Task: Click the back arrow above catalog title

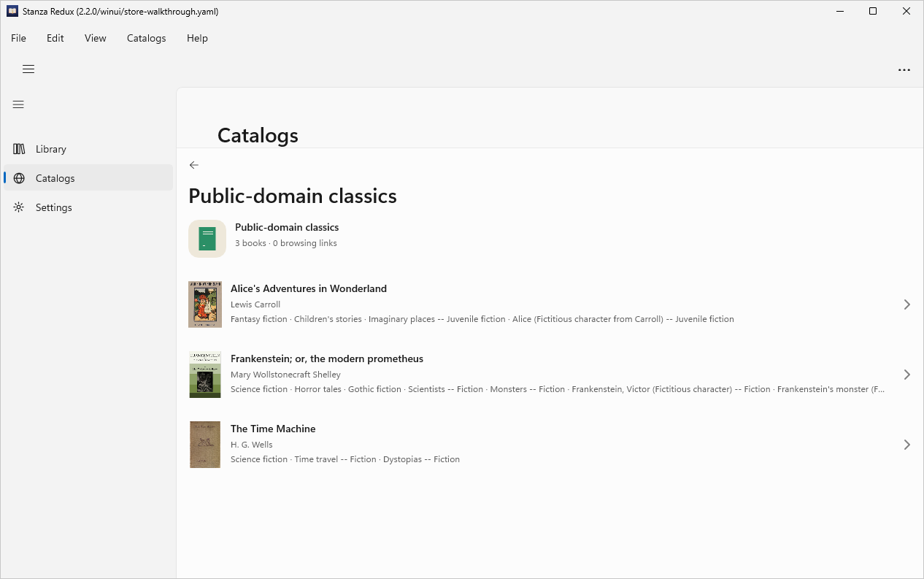Action: click(x=193, y=165)
